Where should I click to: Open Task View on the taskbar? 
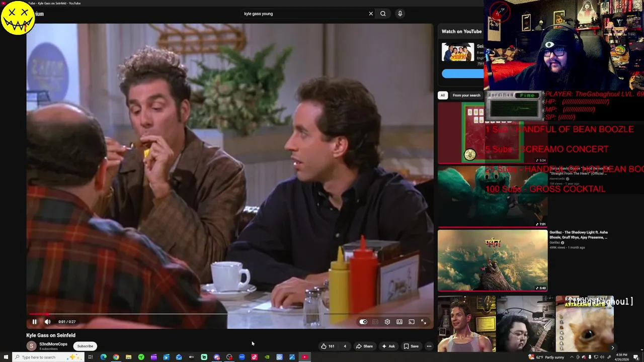click(x=91, y=357)
